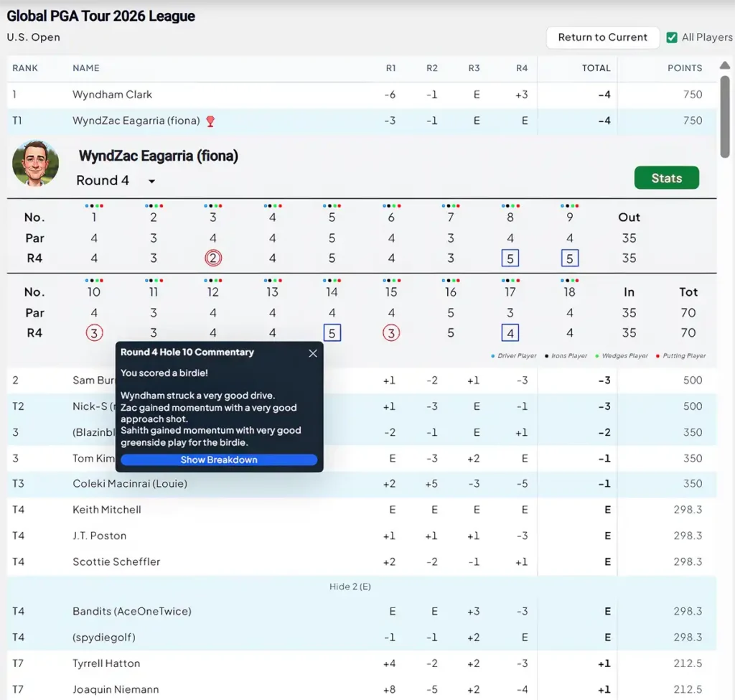The height and width of the screenshot is (700, 735).
Task: Open the Keith Mitchell row
Action: click(x=362, y=510)
